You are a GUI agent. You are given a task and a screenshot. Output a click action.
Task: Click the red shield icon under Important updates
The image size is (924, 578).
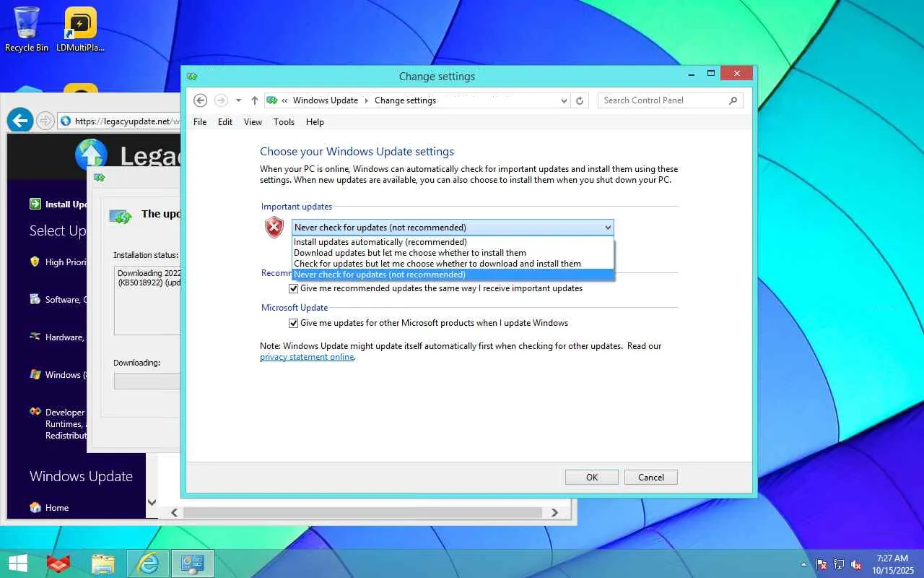(274, 228)
